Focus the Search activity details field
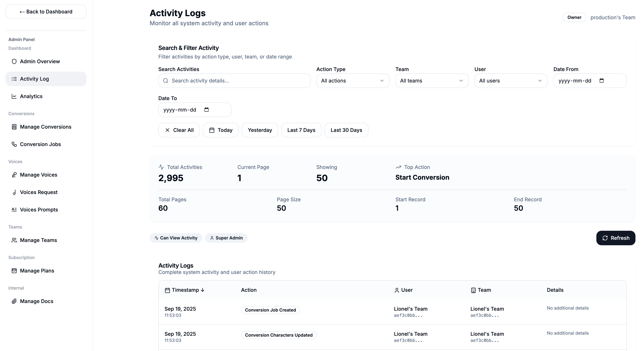 [x=237, y=81]
